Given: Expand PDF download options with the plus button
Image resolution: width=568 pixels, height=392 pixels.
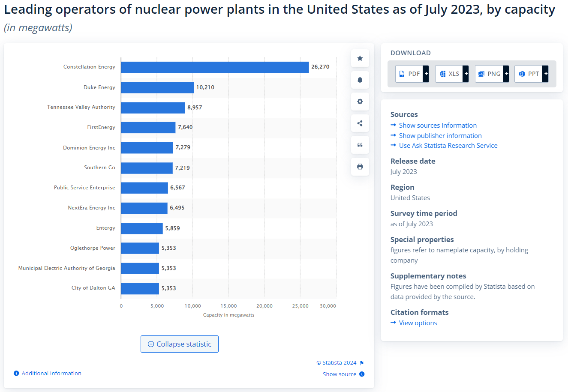Looking at the screenshot, I should [x=426, y=74].
